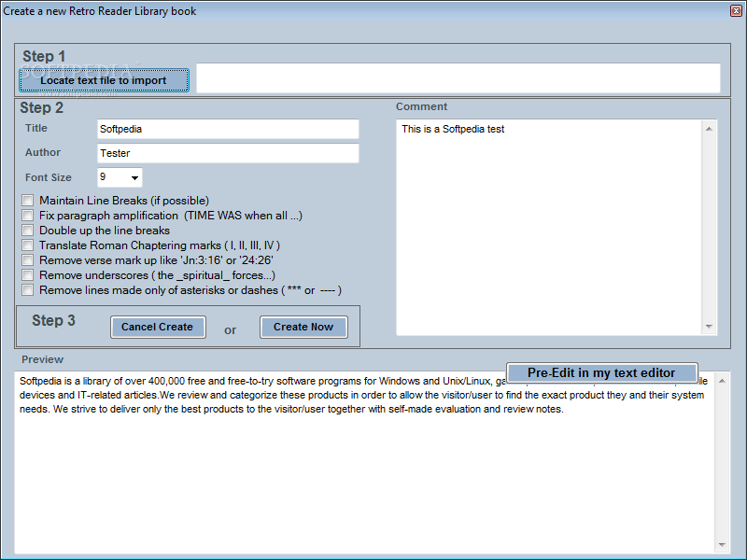
Task: Click the Comment box scroll down arrow
Action: coord(709,327)
